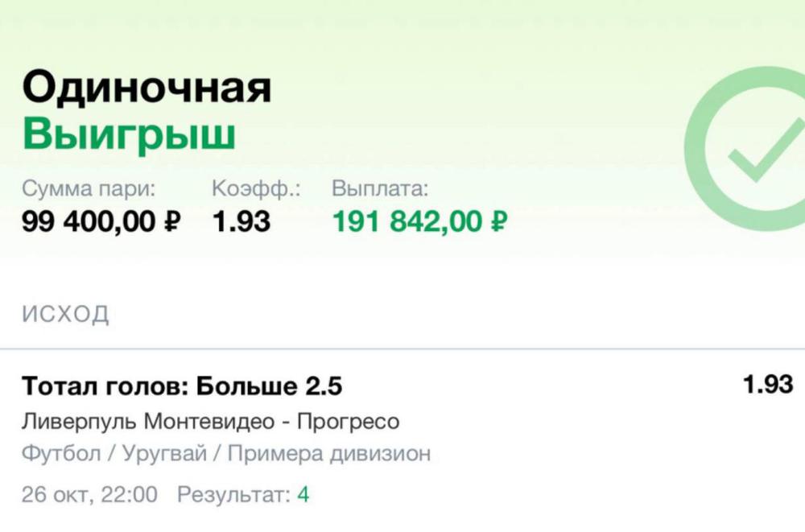Click the "Результат:" label
This screenshot has height=532, width=805.
point(233,494)
